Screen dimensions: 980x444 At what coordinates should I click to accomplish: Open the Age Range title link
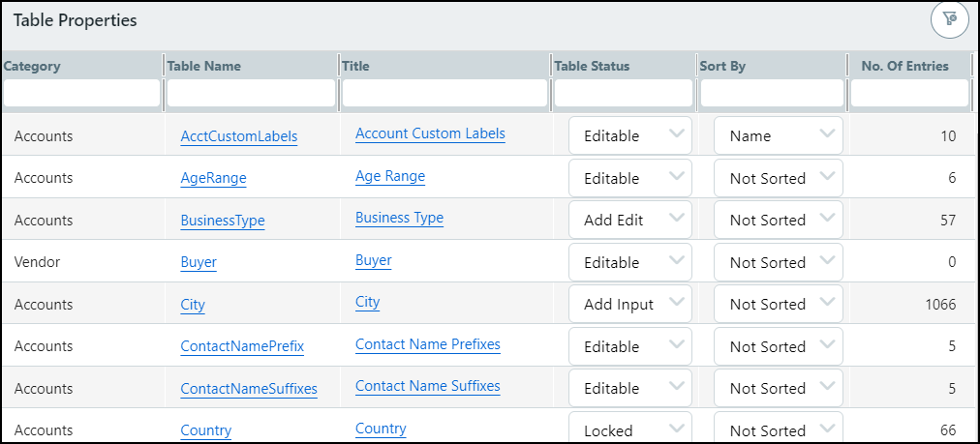click(389, 176)
